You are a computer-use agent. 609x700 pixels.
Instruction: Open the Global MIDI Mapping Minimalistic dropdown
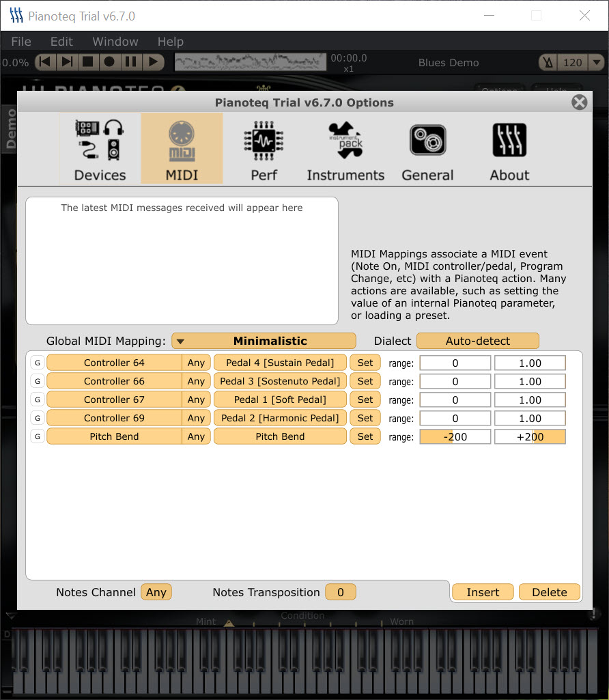[264, 341]
